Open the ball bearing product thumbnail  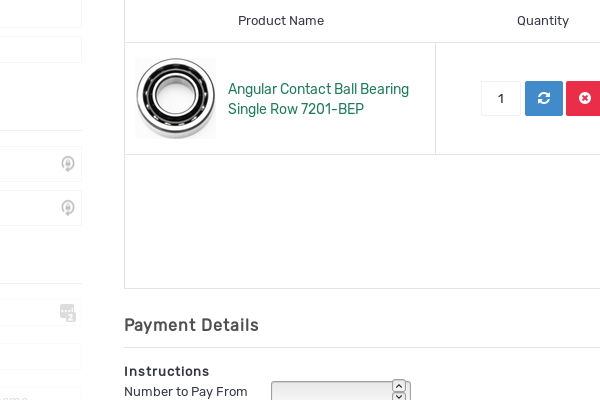tap(176, 98)
